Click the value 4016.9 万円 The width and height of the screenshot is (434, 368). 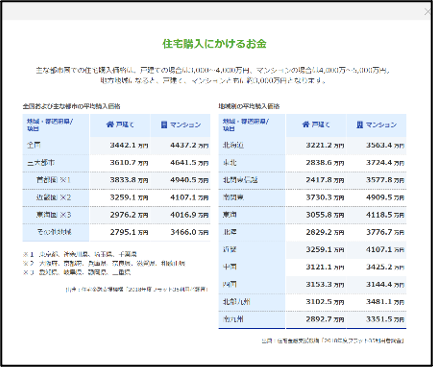tap(189, 215)
